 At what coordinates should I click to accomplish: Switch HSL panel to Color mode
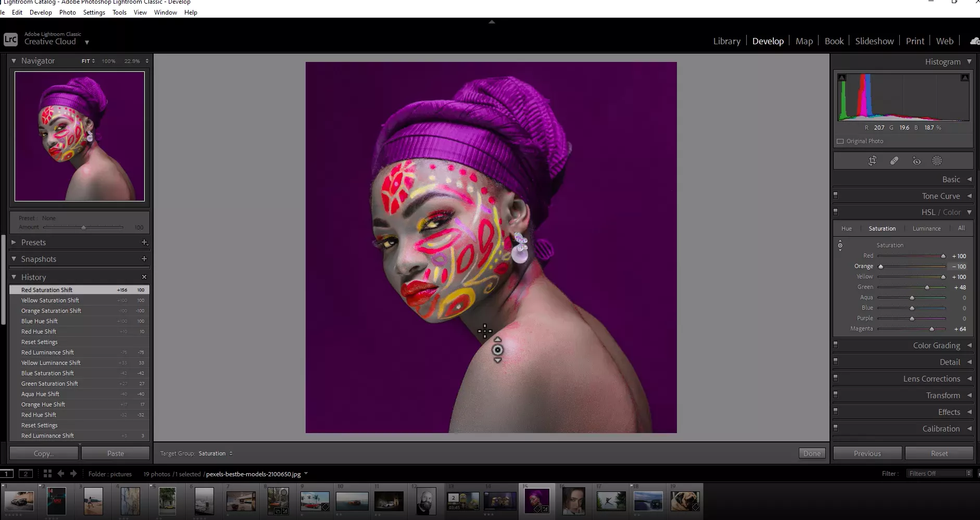(x=951, y=212)
